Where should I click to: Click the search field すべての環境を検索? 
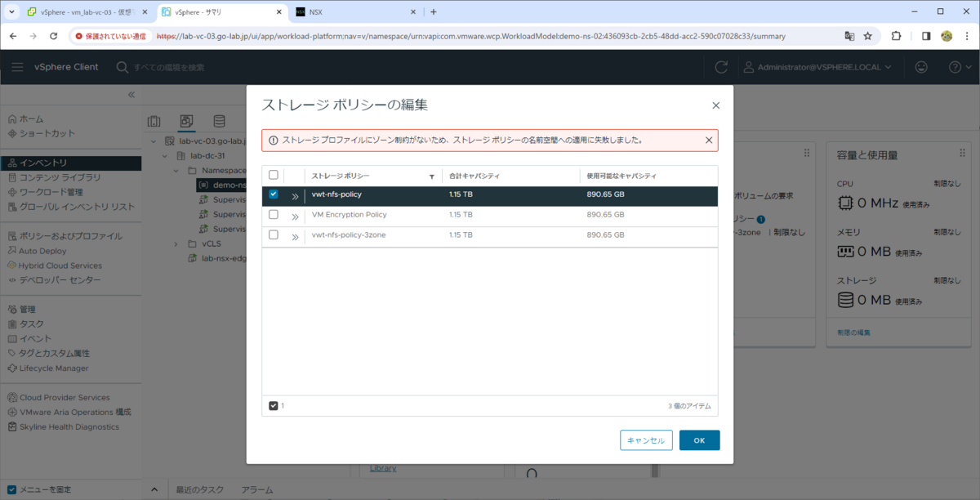point(168,67)
